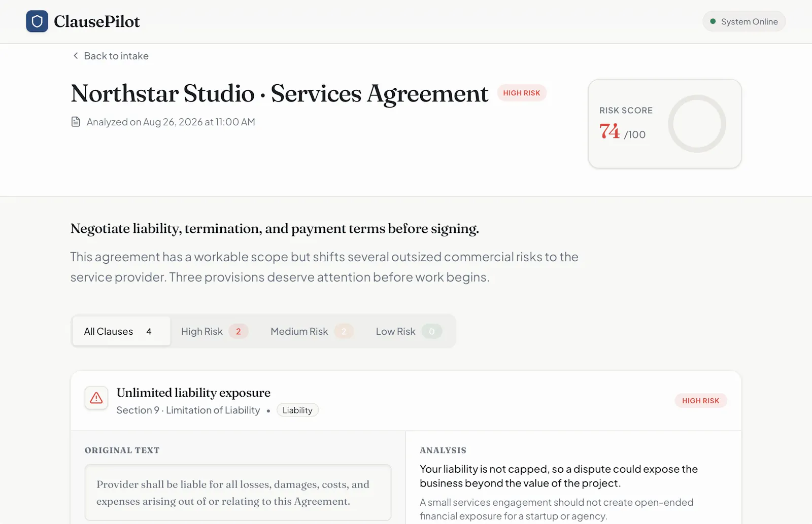Click the ClausePilot brand name

coord(96,21)
